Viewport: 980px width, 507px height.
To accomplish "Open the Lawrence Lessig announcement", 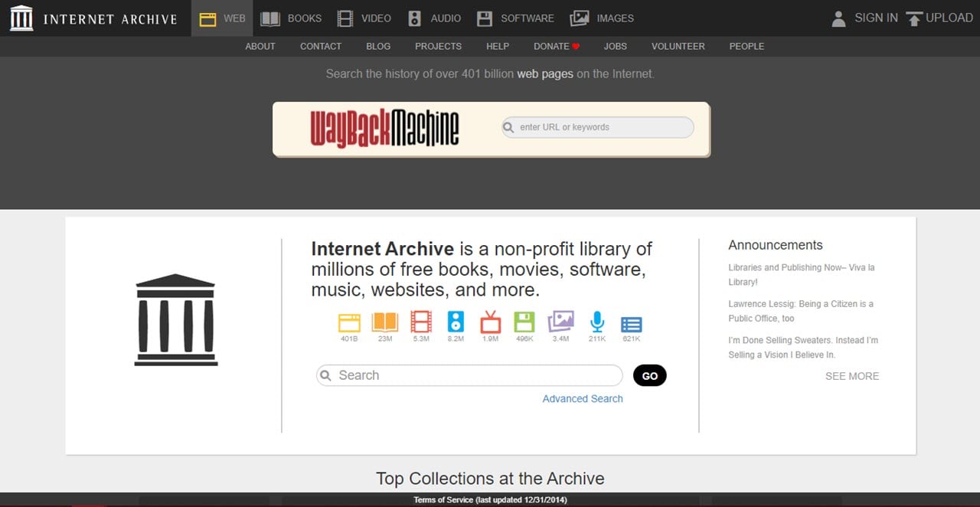I will (801, 311).
